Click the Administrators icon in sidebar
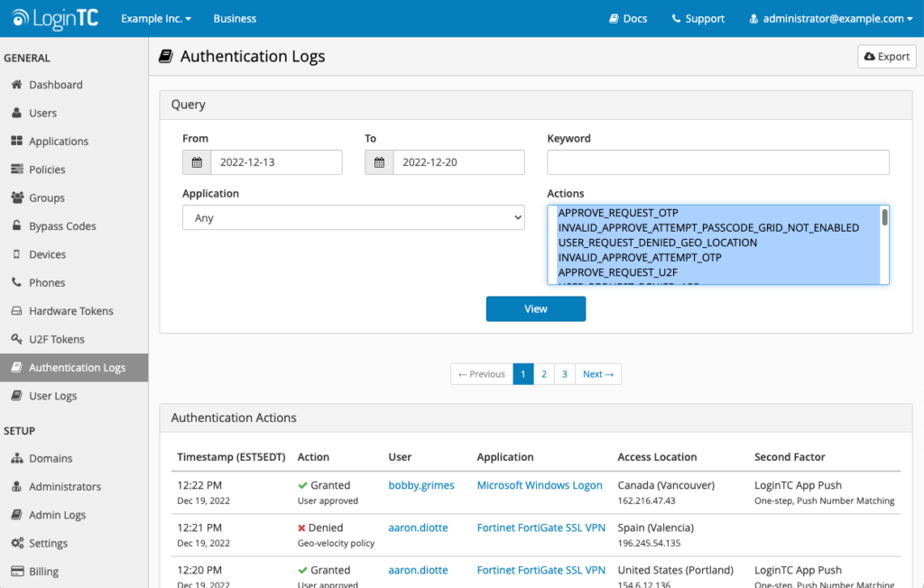The height and width of the screenshot is (588, 924). [16, 486]
